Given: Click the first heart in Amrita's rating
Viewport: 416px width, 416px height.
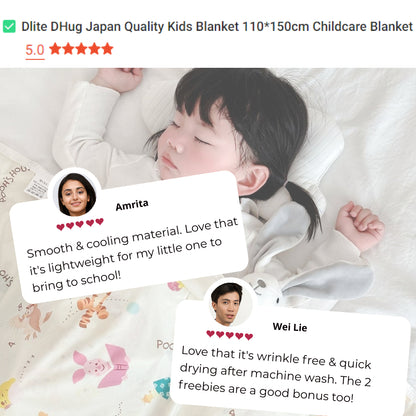Looking at the screenshot, I should 60,227.
